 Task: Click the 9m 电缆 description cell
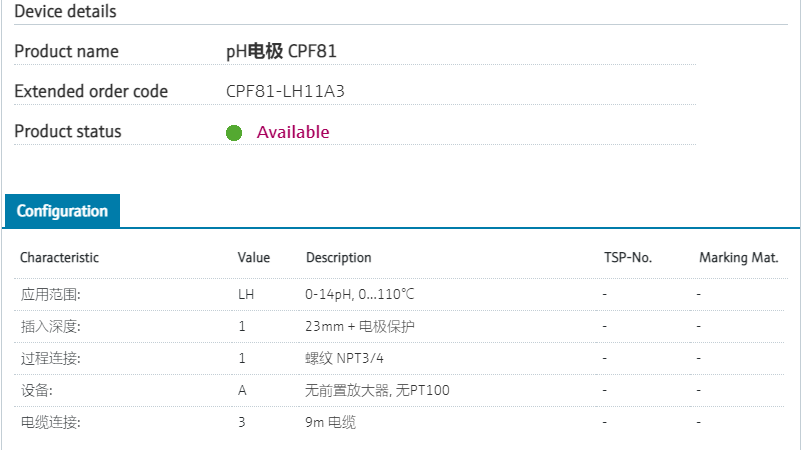(x=330, y=422)
